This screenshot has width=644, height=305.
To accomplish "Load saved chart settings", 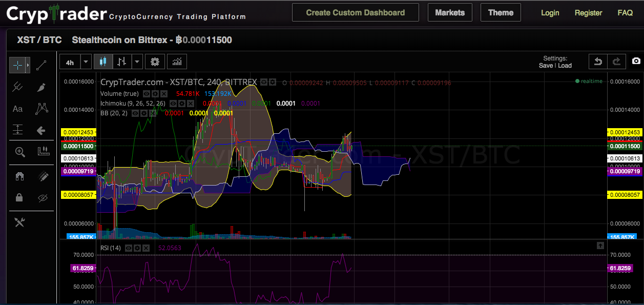I will 565,66.
